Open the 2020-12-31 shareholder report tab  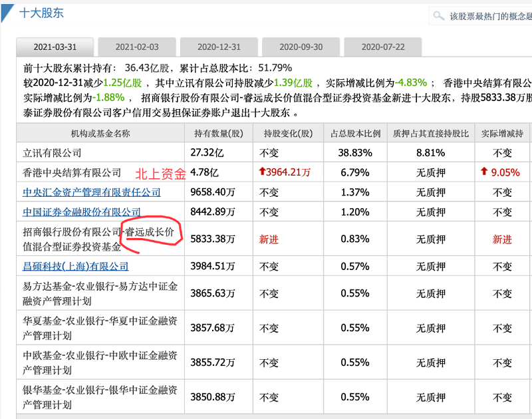click(x=218, y=47)
